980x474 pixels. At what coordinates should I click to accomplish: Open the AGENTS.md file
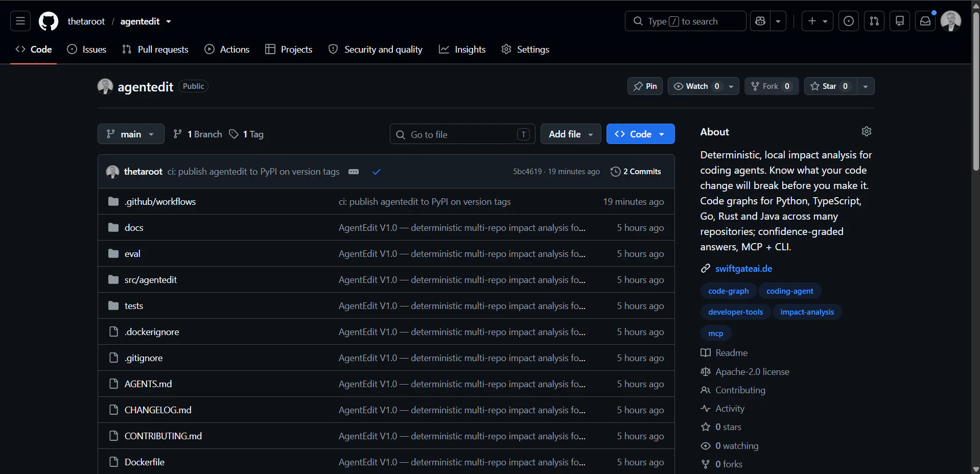[x=148, y=384]
